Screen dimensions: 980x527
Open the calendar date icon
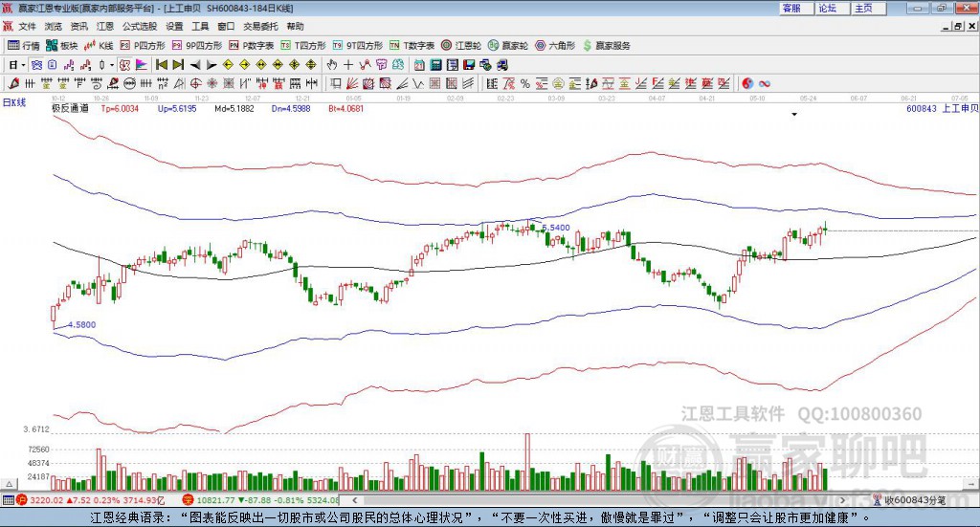419,65
